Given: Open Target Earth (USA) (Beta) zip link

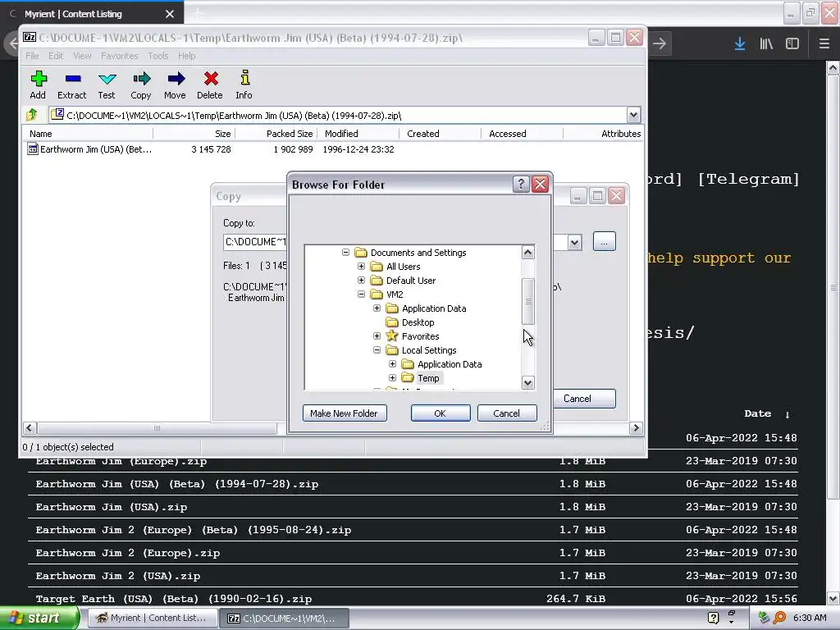Looking at the screenshot, I should point(174,599).
